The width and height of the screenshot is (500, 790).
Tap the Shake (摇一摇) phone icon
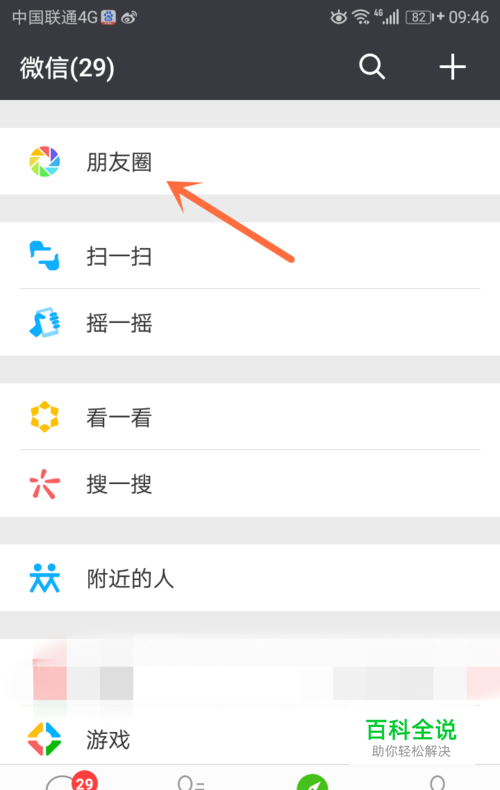pos(44,322)
